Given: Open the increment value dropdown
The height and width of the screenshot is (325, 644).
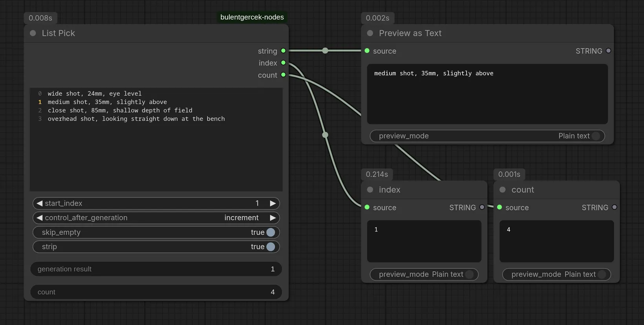Looking at the screenshot, I should point(241,218).
